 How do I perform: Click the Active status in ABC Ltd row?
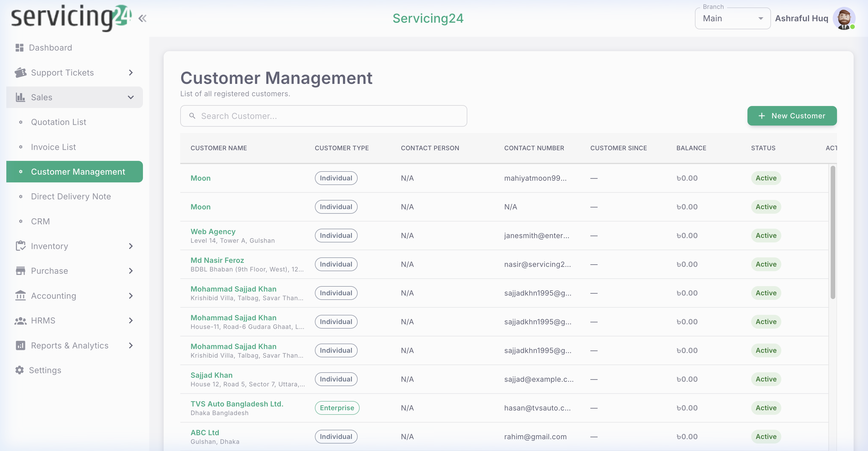tap(766, 437)
